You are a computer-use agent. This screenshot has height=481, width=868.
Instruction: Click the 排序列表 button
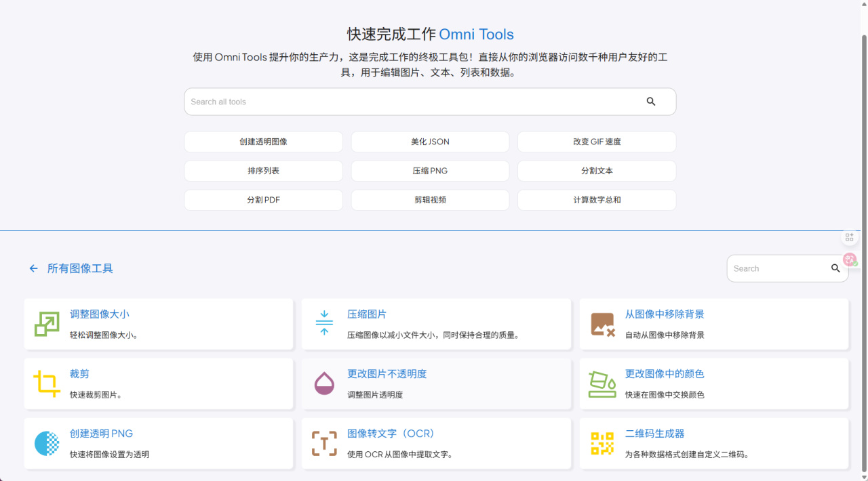tap(263, 171)
